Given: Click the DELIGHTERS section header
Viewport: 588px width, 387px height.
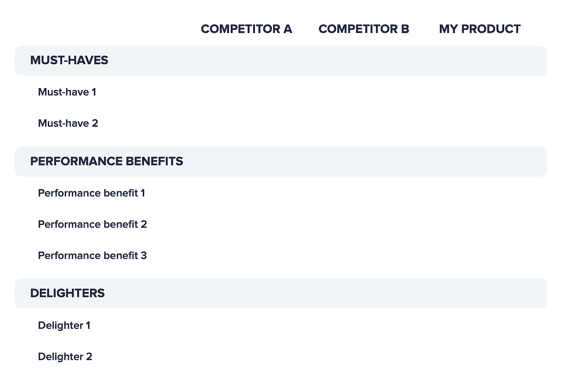Looking at the screenshot, I should point(281,293).
